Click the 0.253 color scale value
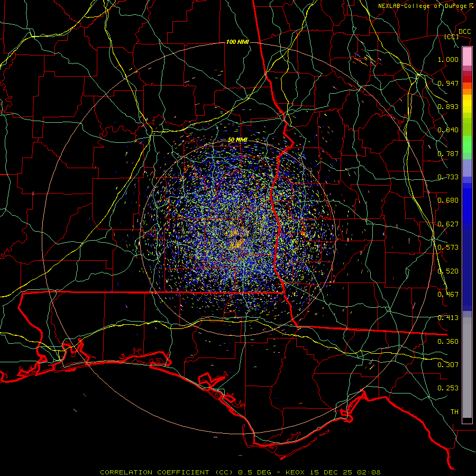 pyautogui.click(x=448, y=388)
